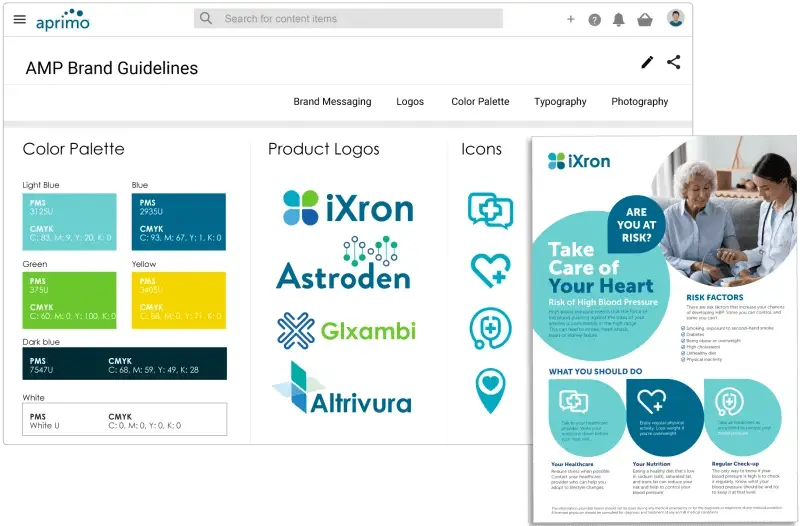800x526 pixels.
Task: Click the medical chat bubbles icon
Action: click(490, 210)
